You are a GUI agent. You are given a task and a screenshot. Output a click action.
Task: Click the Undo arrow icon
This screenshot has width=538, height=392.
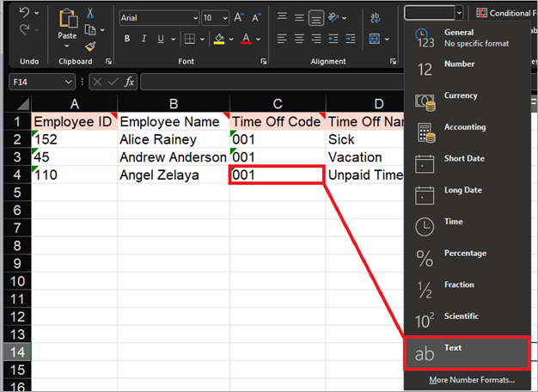tap(24, 13)
